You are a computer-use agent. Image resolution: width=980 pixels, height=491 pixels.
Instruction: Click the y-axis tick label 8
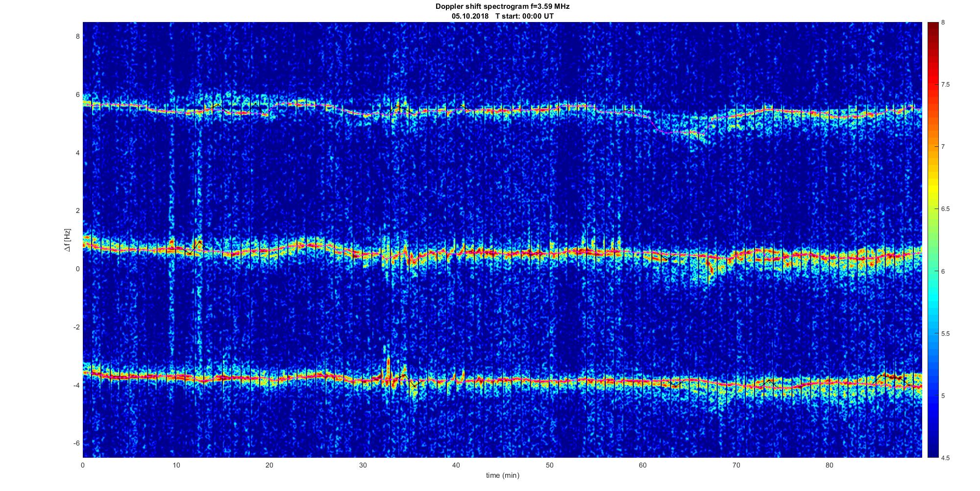click(77, 36)
